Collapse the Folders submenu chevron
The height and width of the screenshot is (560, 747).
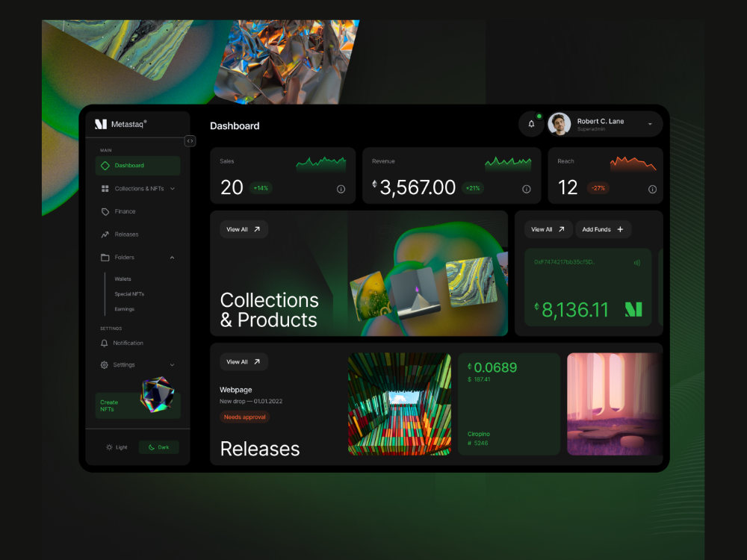[x=173, y=258]
